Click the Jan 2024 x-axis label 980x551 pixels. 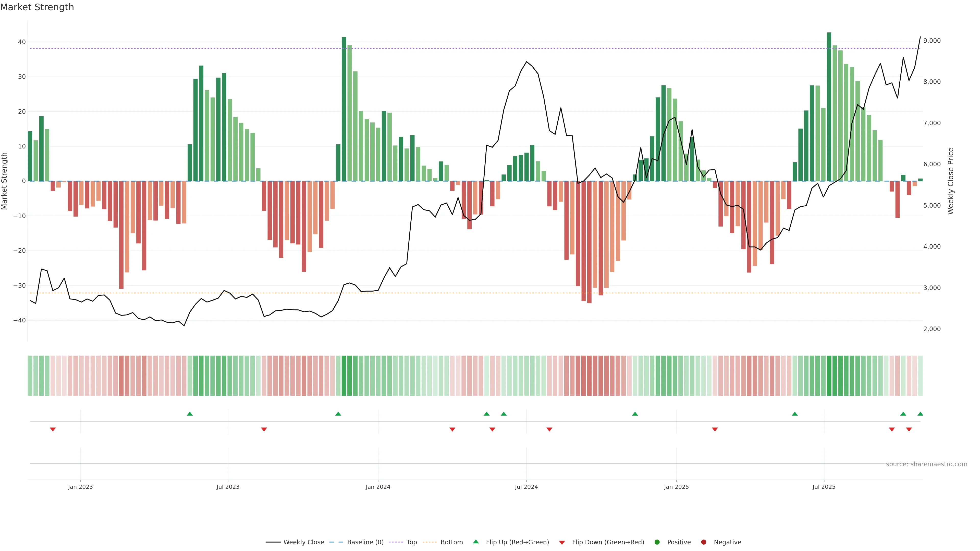pos(378,487)
